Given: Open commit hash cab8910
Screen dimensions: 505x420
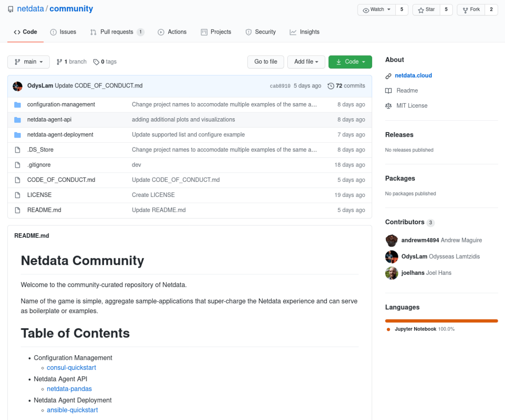Looking at the screenshot, I should (280, 86).
